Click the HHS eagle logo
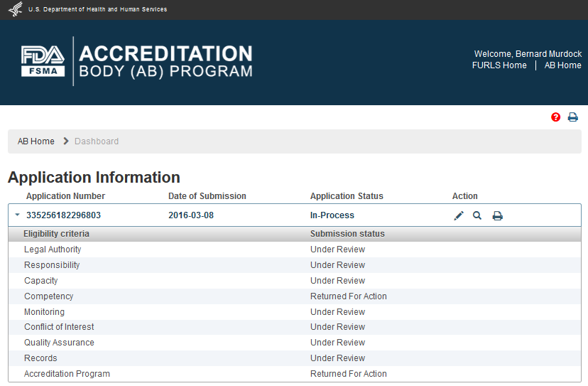The width and height of the screenshot is (588, 386). [x=15, y=9]
